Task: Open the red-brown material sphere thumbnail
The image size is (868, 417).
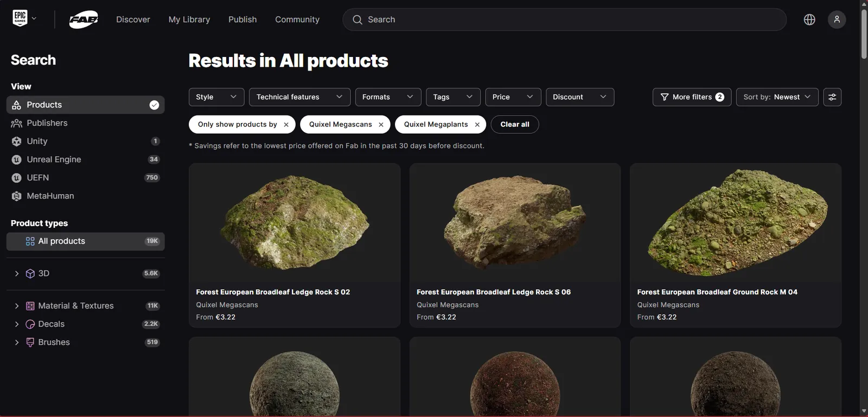Action: click(515, 377)
